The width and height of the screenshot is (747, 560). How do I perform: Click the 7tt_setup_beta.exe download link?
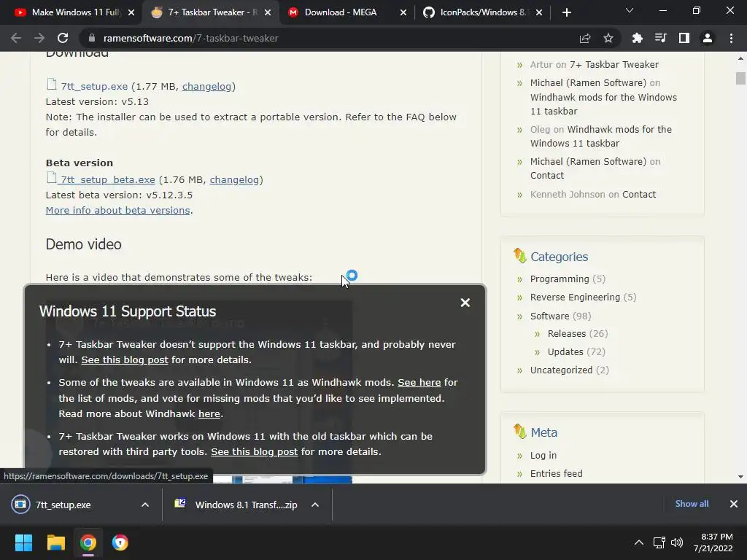click(108, 179)
